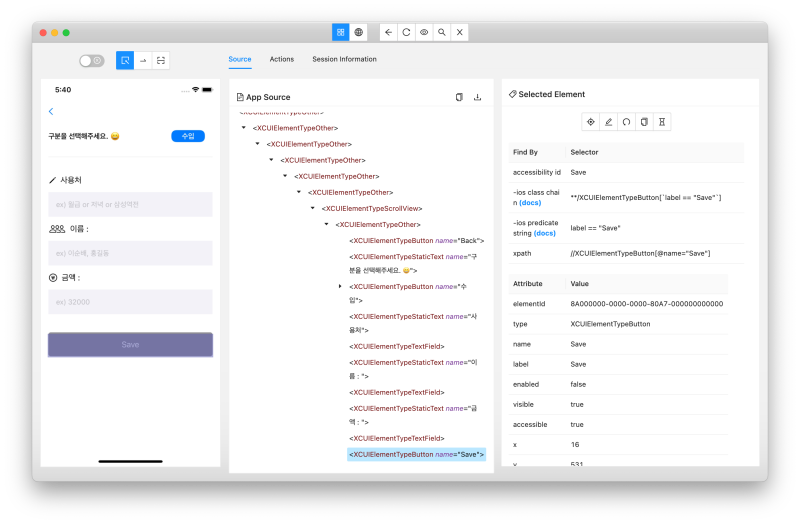This screenshot has width=800, height=524.
Task: Tap the blue back chevron in app preview
Action: 51,111
